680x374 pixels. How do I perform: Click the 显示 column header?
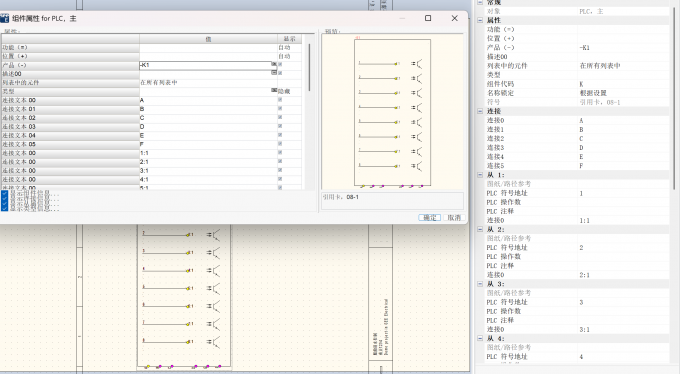[x=289, y=39]
